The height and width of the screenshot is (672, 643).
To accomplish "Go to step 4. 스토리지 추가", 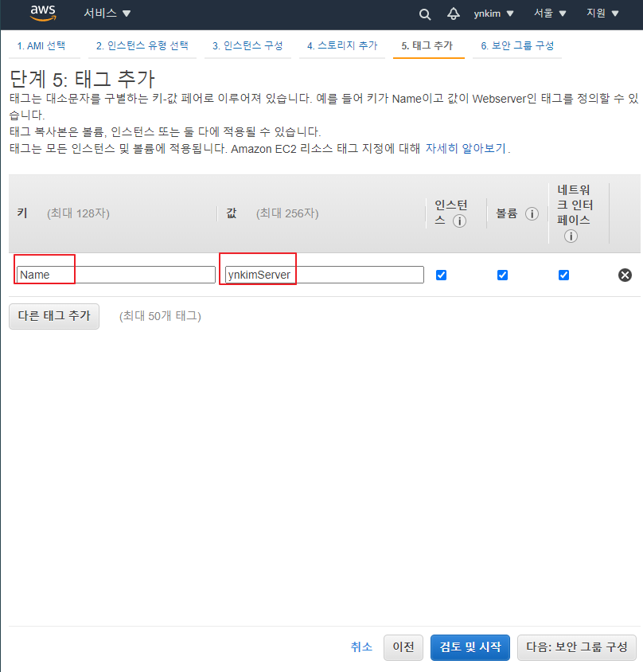I will click(342, 45).
